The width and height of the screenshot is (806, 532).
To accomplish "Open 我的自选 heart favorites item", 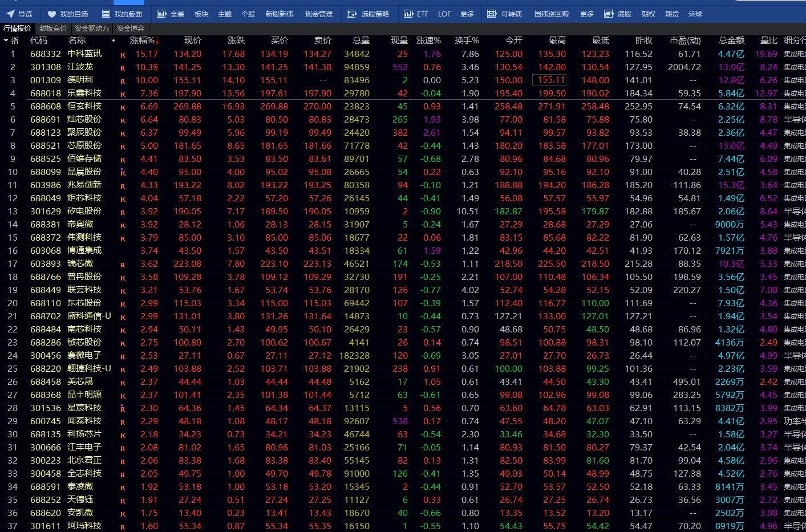I will click(67, 14).
